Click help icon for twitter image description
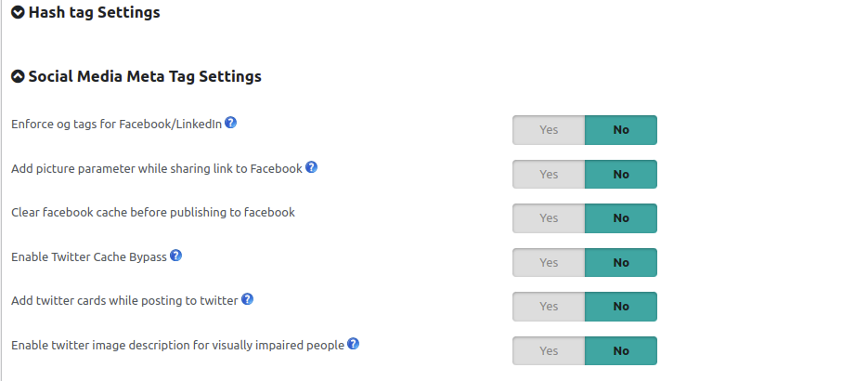868x381 pixels. [x=353, y=344]
